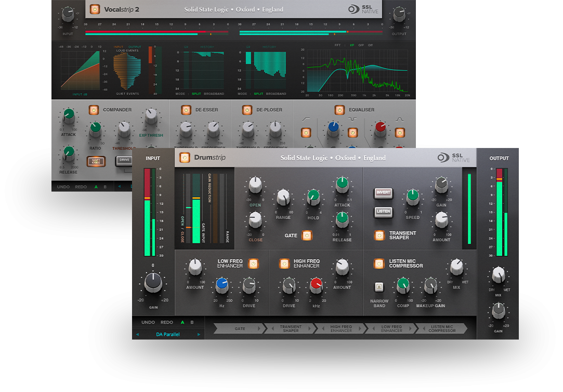Click the Low Freq Enhancer Drive knob
563x392 pixels.
tap(249, 285)
